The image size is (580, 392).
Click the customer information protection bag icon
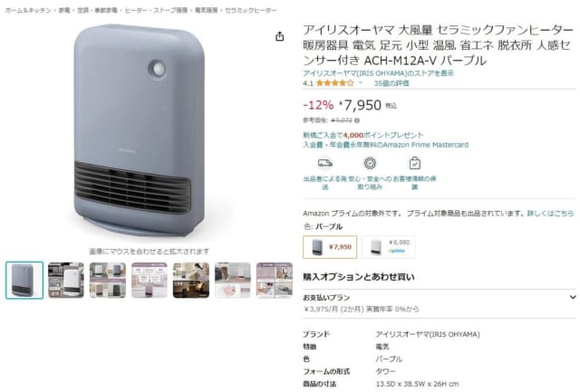click(x=415, y=163)
